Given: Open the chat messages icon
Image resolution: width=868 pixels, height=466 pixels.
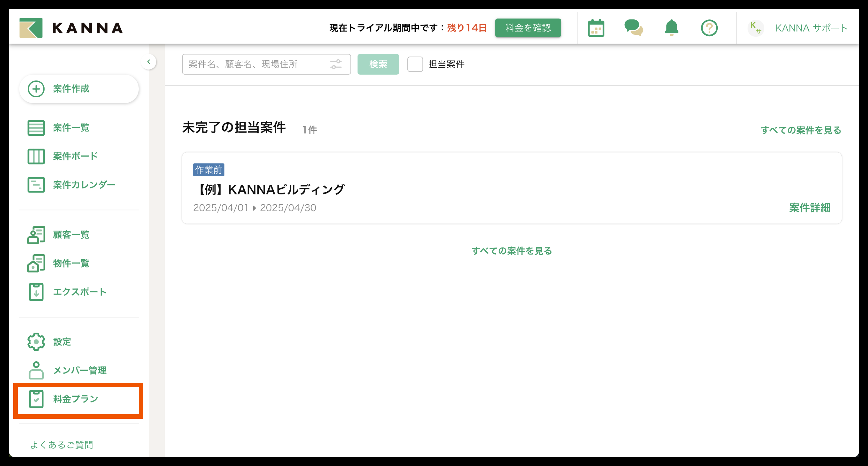Looking at the screenshot, I should pyautogui.click(x=634, y=28).
